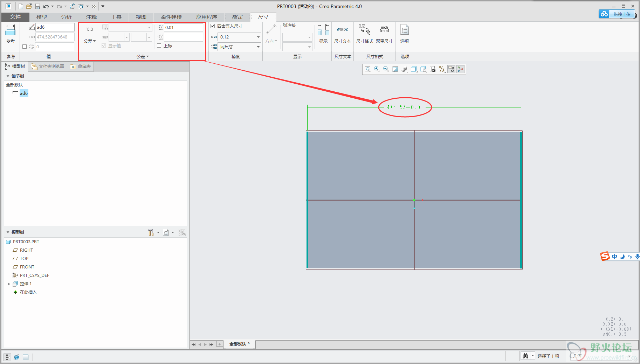This screenshot has width=640, height=364.
Task: Click the 尺寸格式 decimal/fraction format icon
Action: coord(365,29)
